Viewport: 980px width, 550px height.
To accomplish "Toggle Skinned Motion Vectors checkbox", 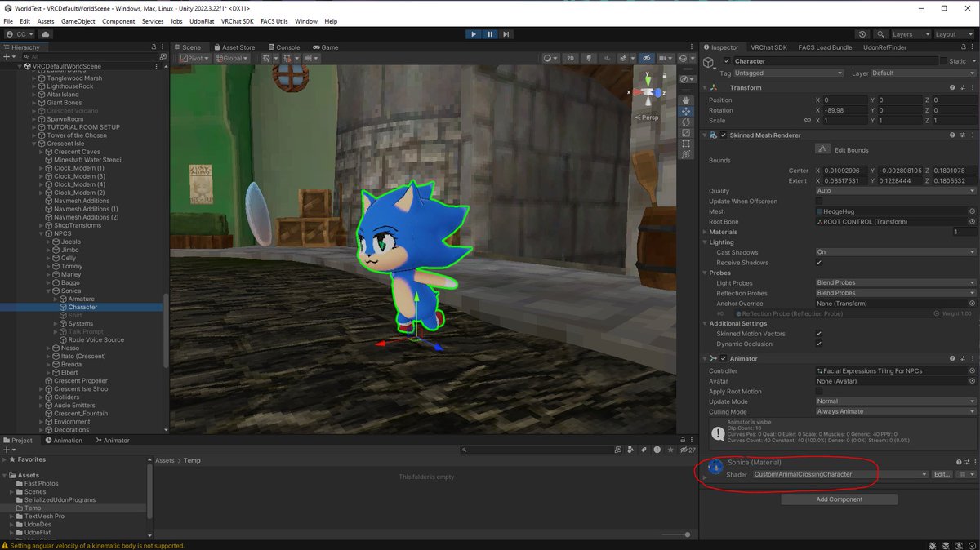I will [x=819, y=333].
